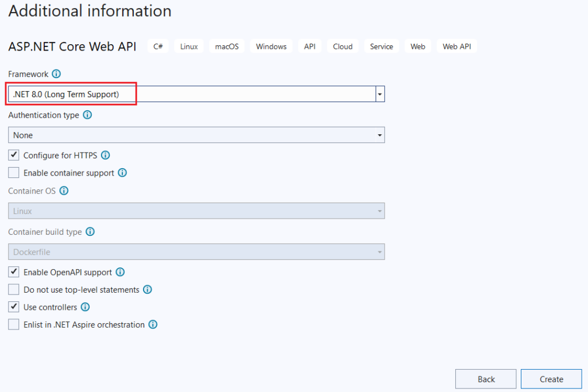Click the disabled Dockerfile build type dropdown
Image resolution: width=588 pixels, height=392 pixels.
(x=196, y=252)
